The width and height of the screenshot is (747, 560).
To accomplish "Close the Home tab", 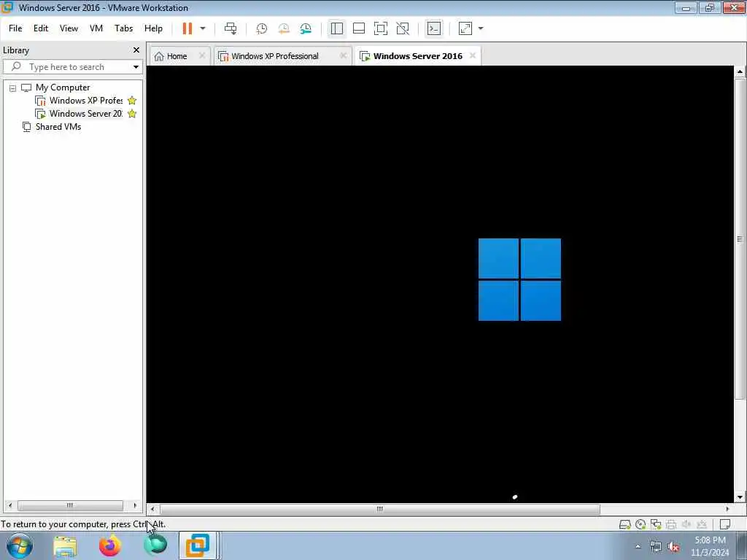I will click(202, 55).
